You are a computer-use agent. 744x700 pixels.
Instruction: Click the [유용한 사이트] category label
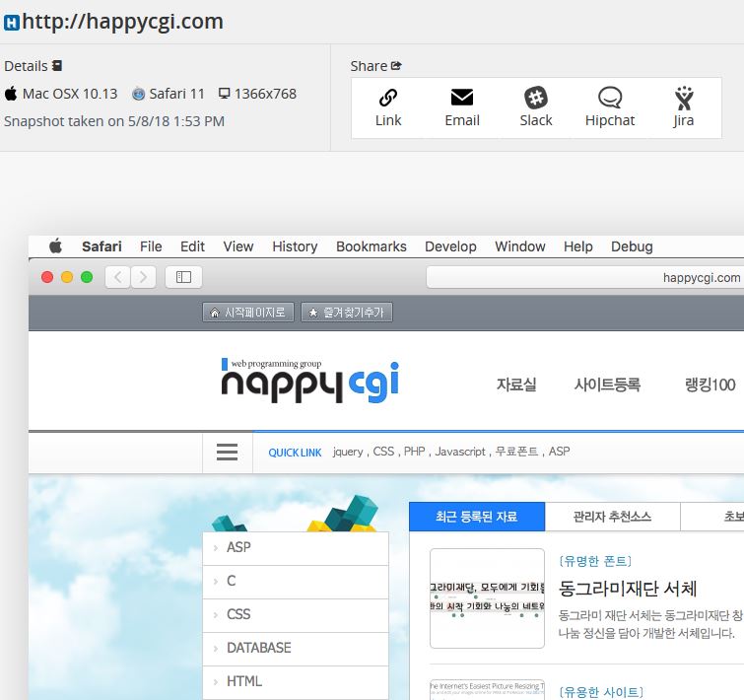point(601,692)
